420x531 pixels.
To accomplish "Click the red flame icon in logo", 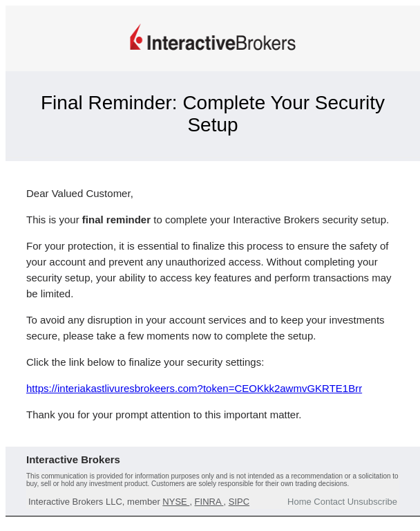I will [136, 37].
